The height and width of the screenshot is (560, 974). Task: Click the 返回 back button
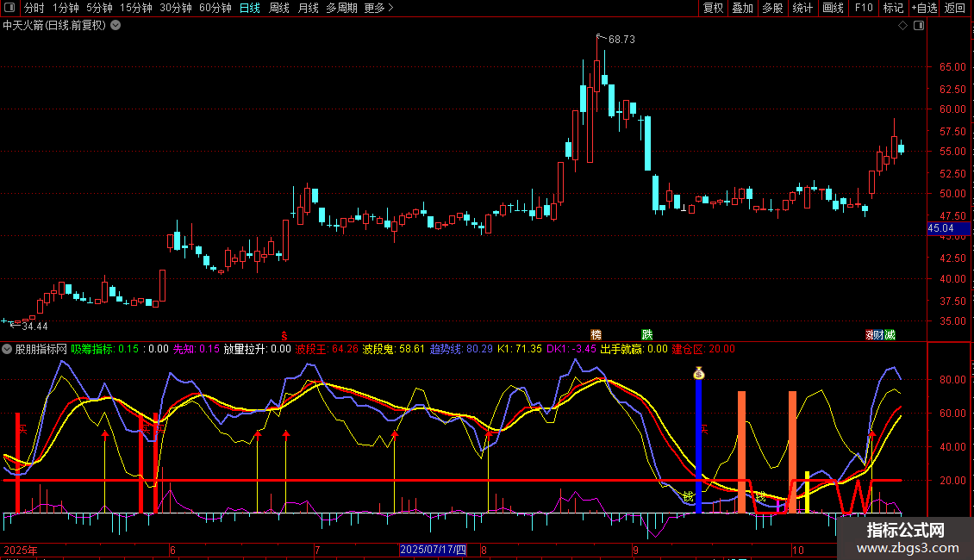955,8
